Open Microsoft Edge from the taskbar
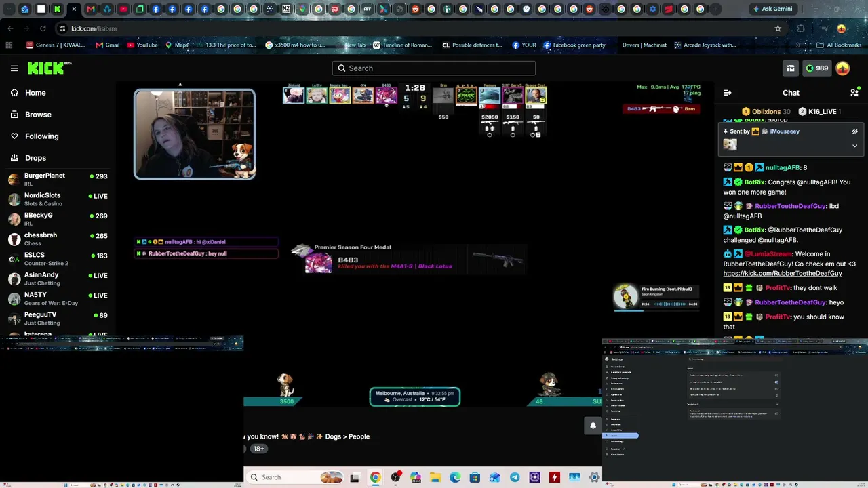Screen dimensions: 868x488 pos(455,477)
